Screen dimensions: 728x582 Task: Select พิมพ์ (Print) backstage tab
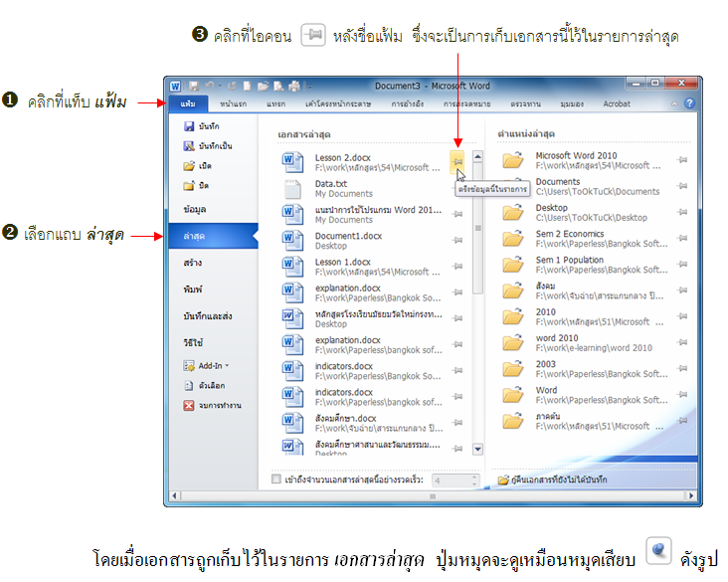point(193,290)
